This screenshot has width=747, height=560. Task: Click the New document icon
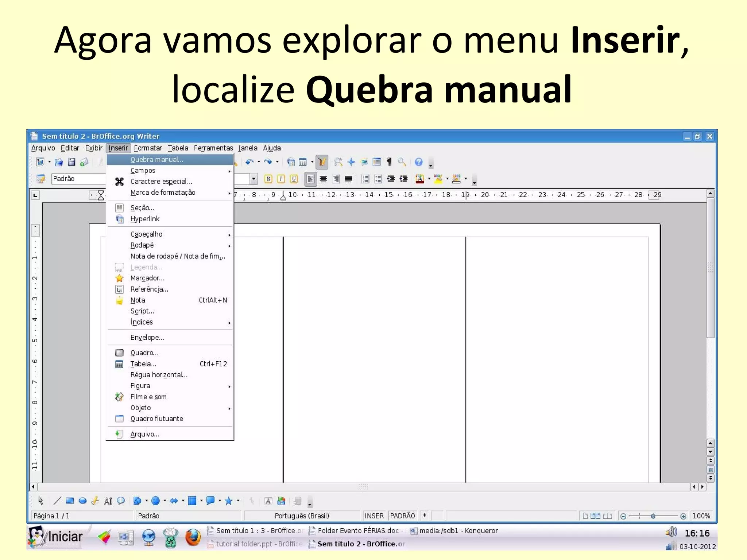(x=40, y=162)
